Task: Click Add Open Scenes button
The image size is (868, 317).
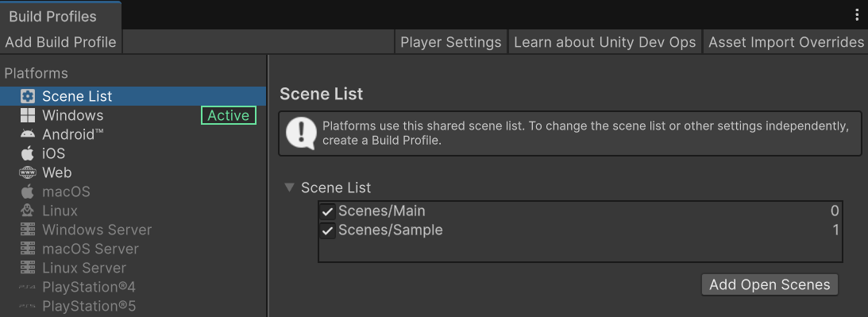Action: (770, 284)
